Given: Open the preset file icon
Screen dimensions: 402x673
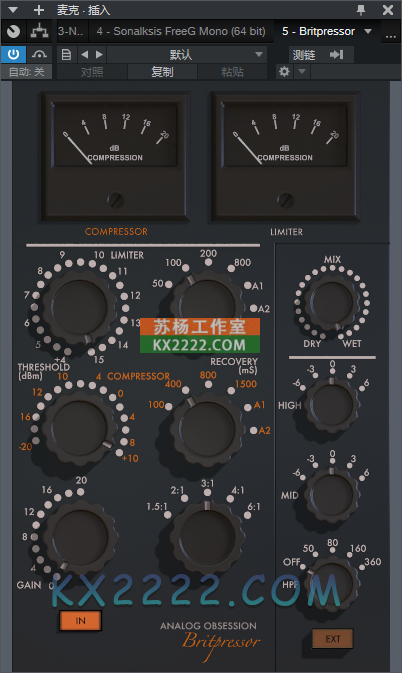Looking at the screenshot, I should tap(66, 55).
